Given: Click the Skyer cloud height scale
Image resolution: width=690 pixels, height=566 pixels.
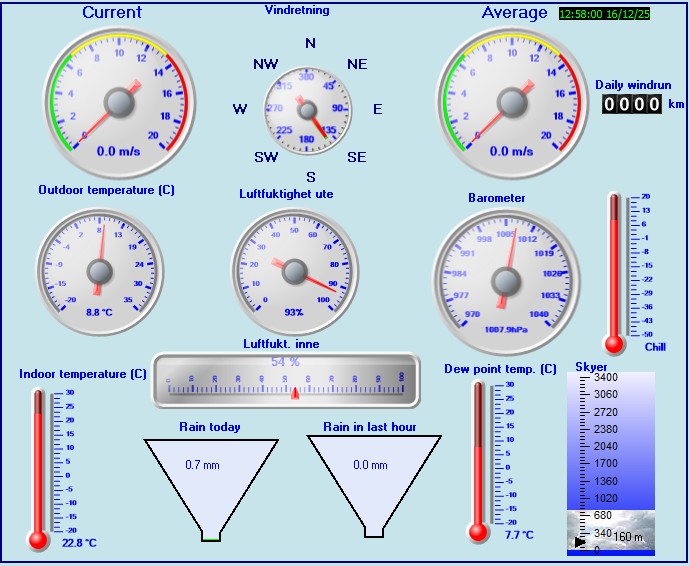Looking at the screenshot, I should 610,440.
